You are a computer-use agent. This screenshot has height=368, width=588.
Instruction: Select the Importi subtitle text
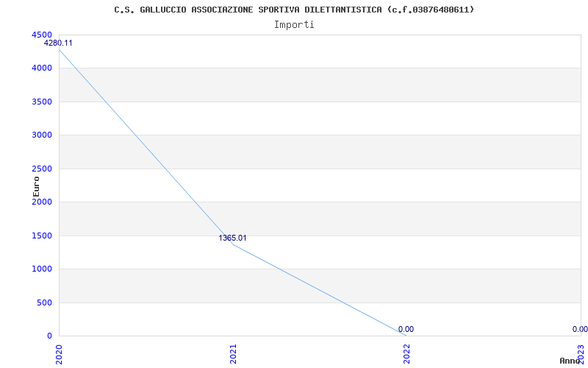tap(294, 25)
